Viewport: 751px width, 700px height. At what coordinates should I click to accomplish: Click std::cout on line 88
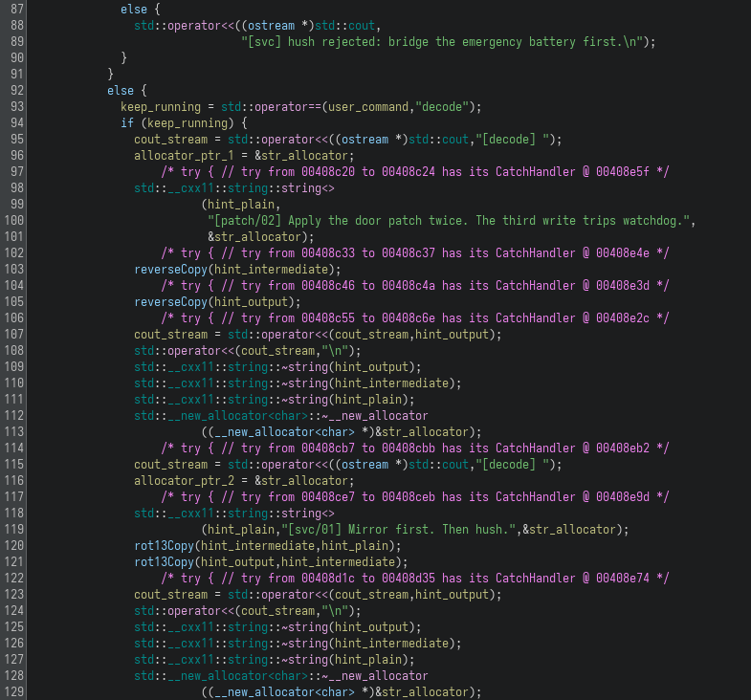tap(344, 26)
